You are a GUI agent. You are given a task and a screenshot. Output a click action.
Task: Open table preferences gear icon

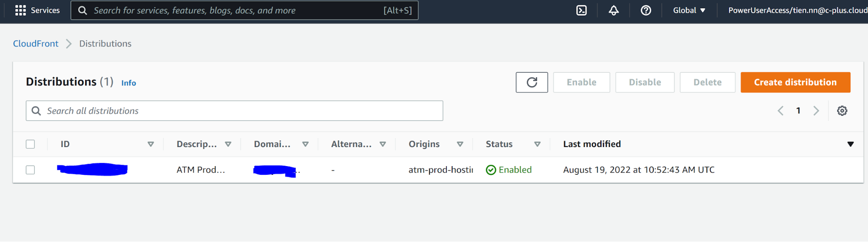842,111
